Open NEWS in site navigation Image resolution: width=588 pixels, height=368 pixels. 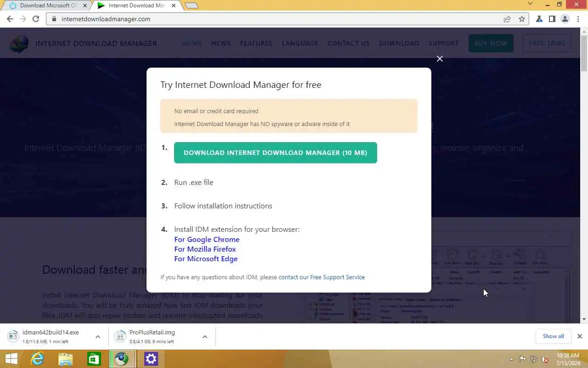point(221,43)
